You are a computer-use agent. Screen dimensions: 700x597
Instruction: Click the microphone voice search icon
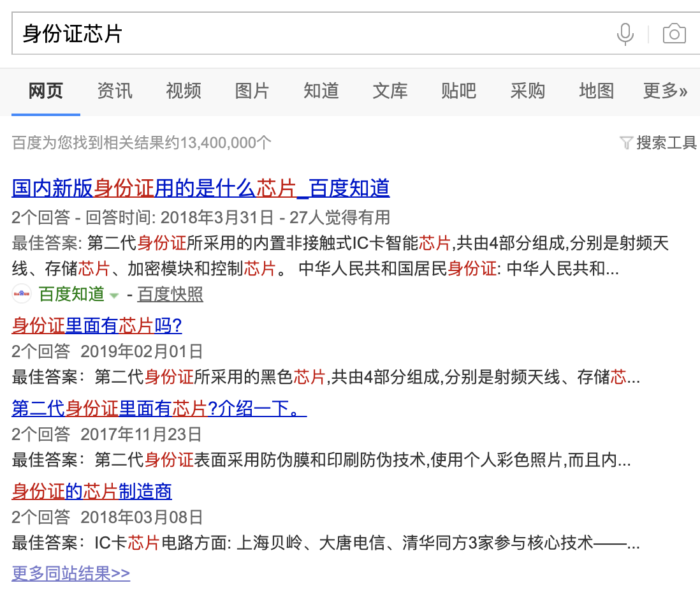tap(625, 34)
